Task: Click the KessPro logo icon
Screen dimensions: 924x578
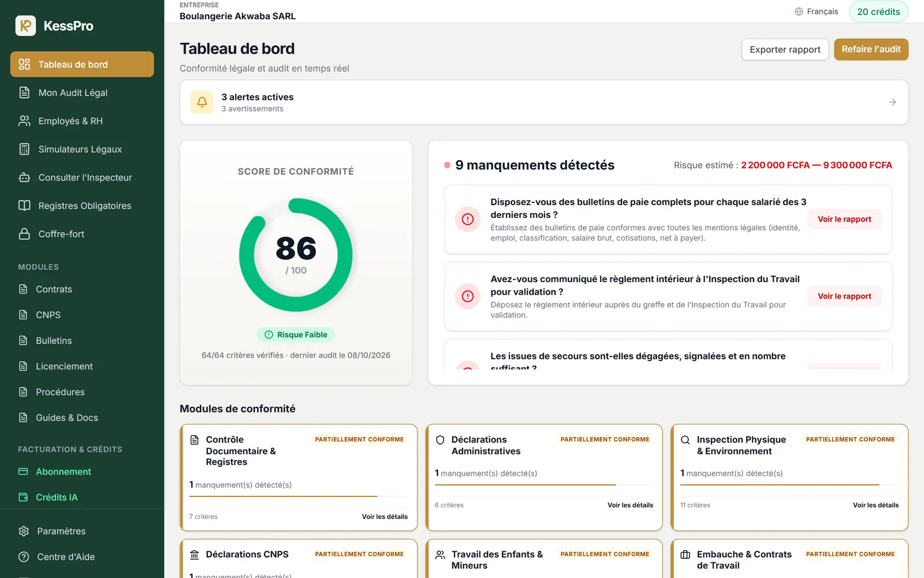Action: 25,25
